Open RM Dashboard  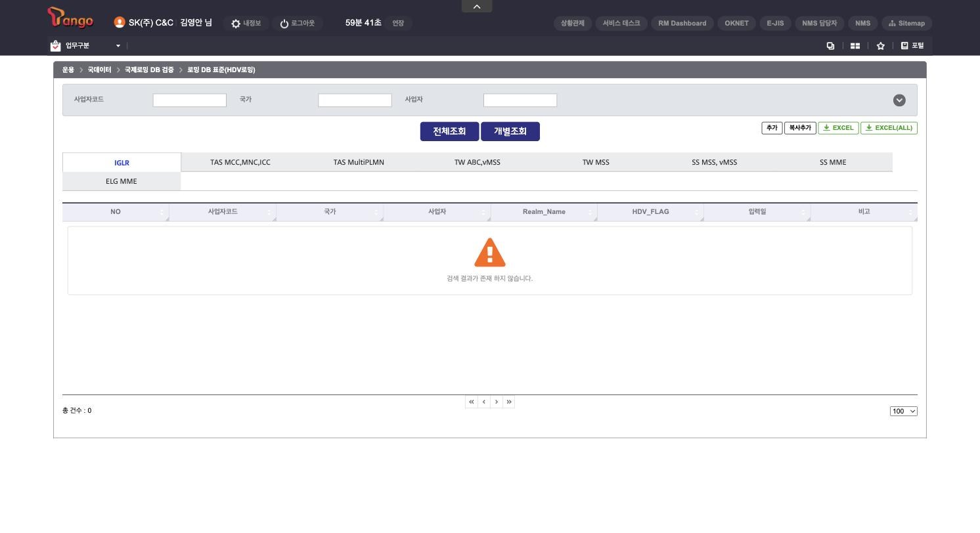point(682,23)
